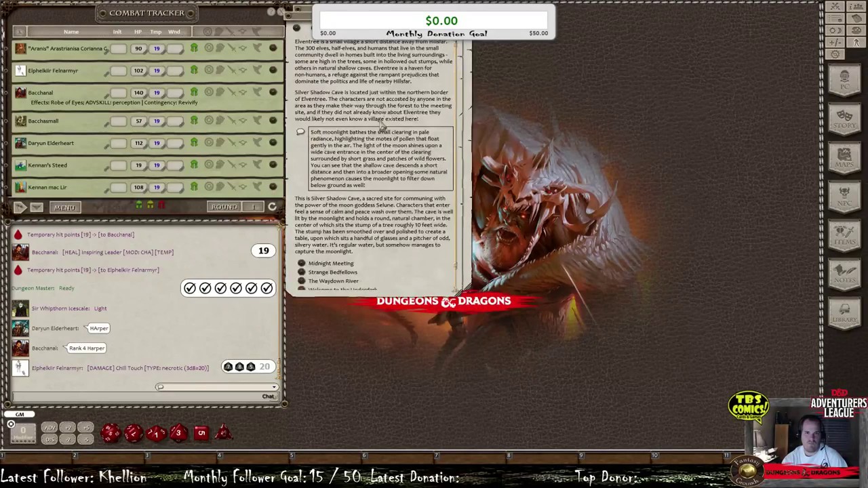The width and height of the screenshot is (868, 488).
Task: Open the combat tracker Menu button
Action: 64,207
